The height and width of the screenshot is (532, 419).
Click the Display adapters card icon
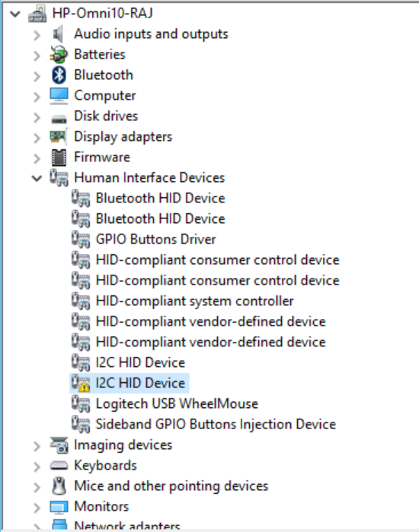click(59, 137)
